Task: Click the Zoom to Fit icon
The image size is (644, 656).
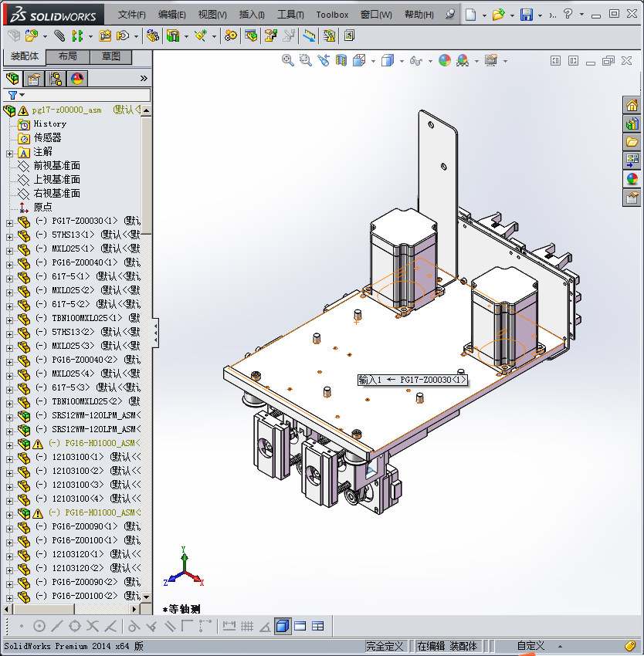Action: (x=288, y=61)
